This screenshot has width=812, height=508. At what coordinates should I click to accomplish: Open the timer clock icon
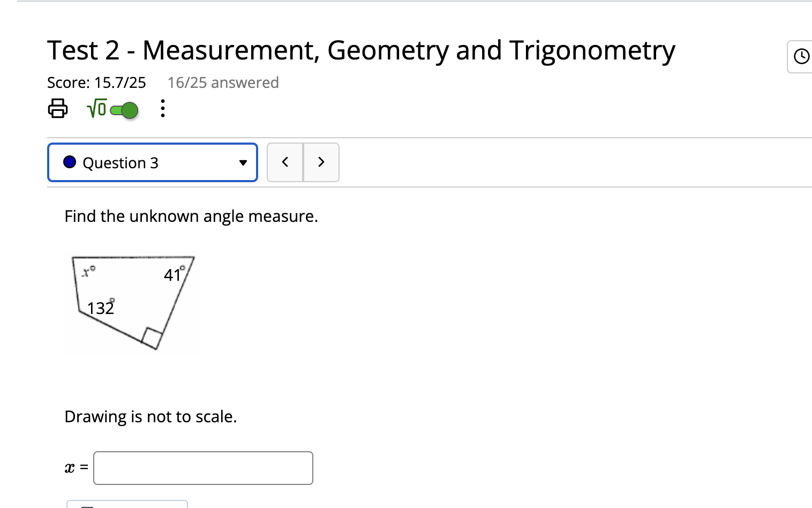click(801, 56)
